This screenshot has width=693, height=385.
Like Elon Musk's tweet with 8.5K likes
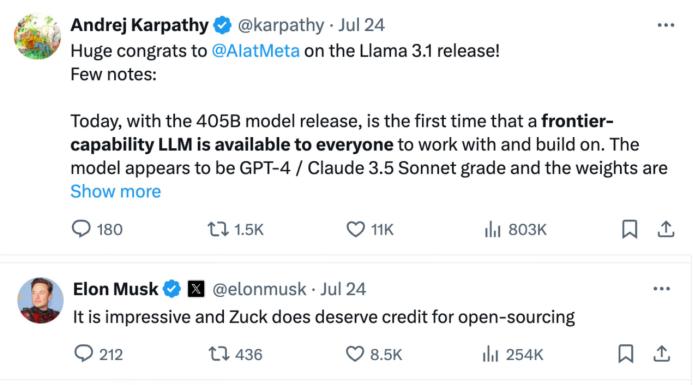[x=355, y=354]
